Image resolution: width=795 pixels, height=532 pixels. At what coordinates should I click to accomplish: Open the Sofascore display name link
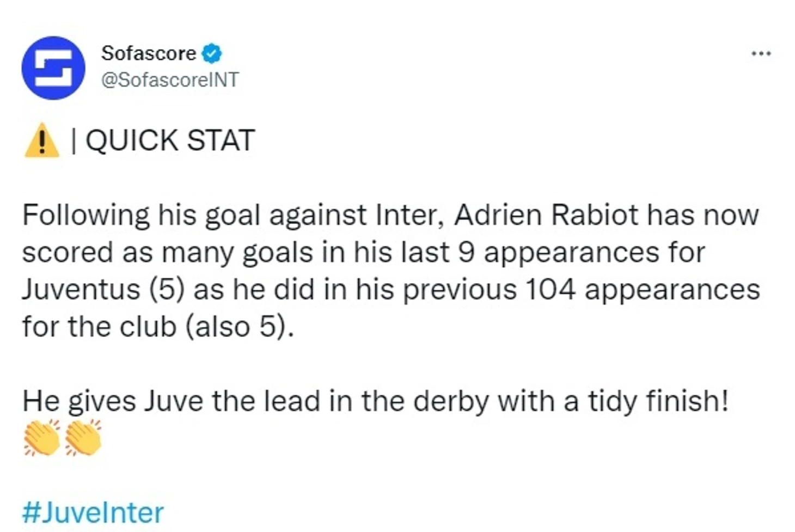[x=148, y=53]
